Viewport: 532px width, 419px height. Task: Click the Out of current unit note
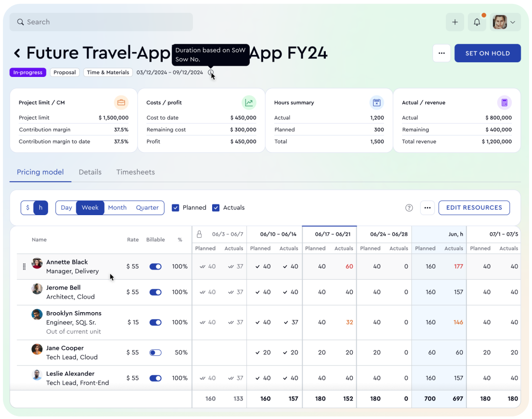pos(73,331)
